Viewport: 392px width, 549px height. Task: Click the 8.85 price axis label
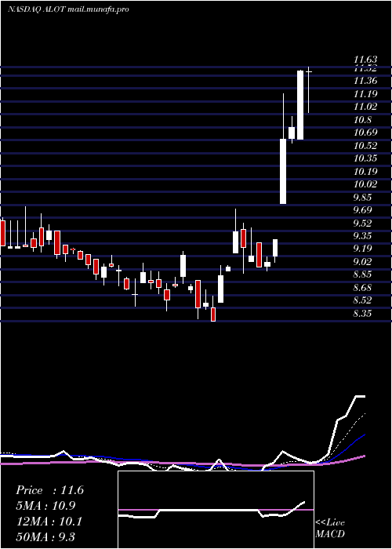point(362,274)
